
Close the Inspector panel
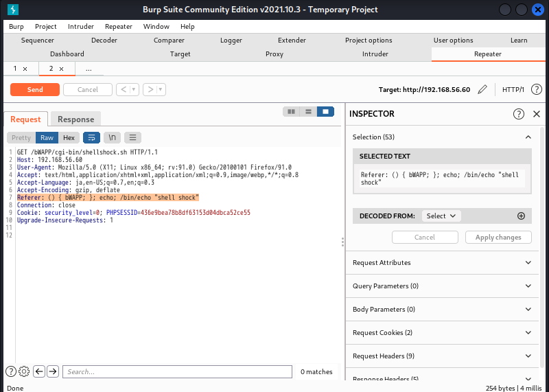(x=537, y=114)
